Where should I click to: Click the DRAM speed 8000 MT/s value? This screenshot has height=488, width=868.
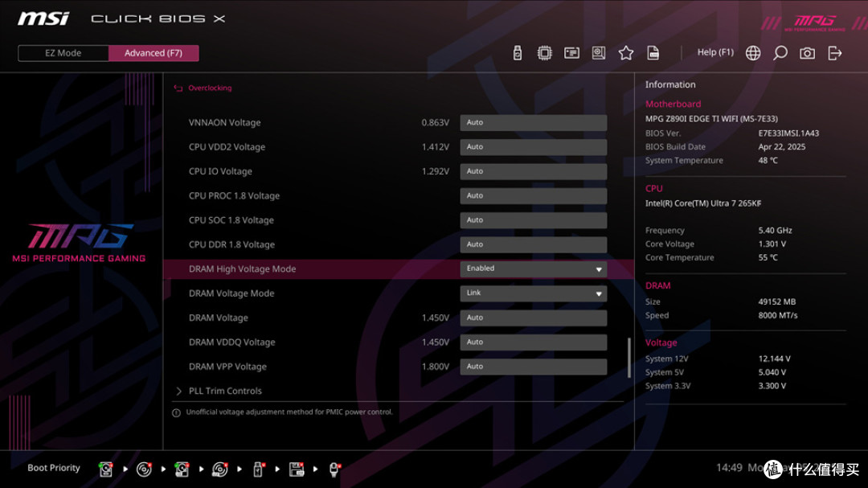tap(778, 315)
